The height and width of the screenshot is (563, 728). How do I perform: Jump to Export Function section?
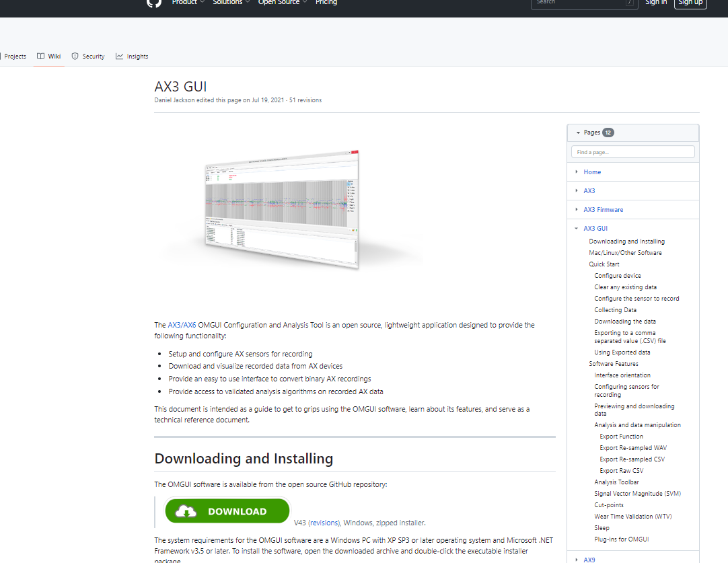(621, 437)
